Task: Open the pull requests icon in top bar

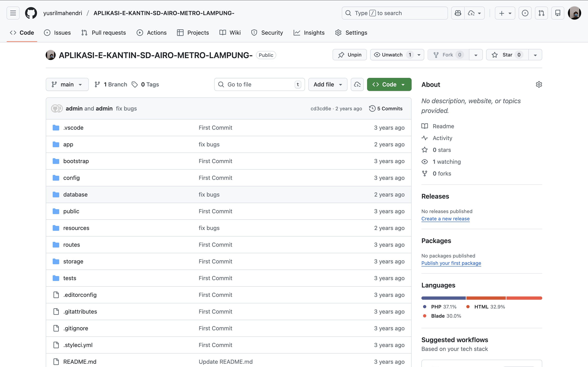Action: tap(541, 13)
